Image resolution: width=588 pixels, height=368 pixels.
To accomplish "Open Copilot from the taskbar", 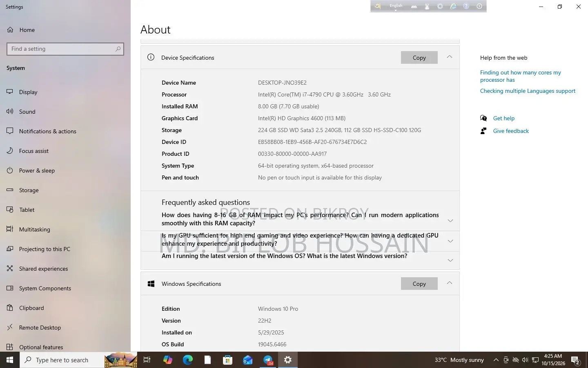I will [167, 360].
